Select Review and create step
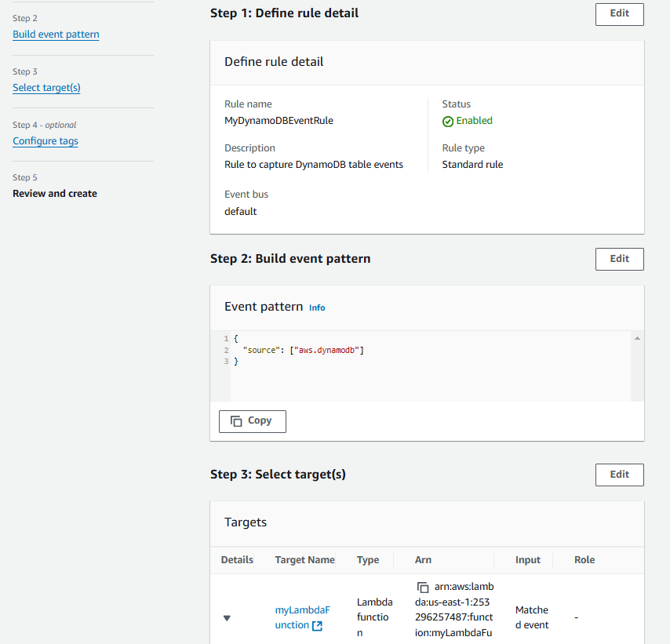Screen dimensions: 670x644 (55, 194)
